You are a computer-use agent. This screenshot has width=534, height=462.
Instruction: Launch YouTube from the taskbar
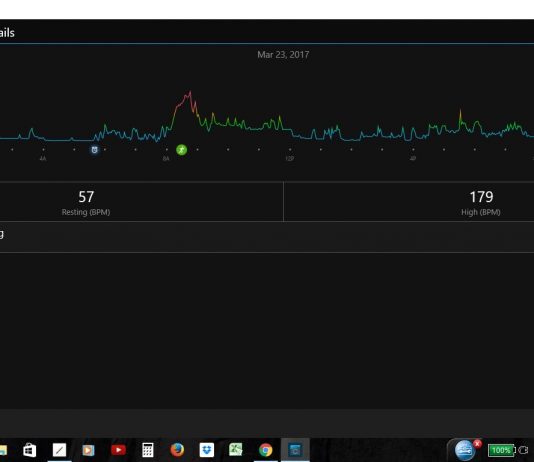[118, 450]
